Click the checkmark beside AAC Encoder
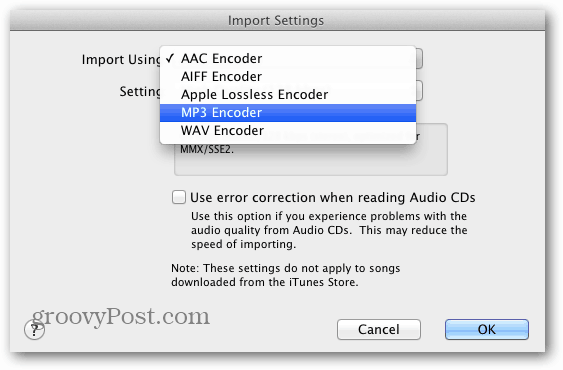The height and width of the screenshot is (370, 563). [x=170, y=58]
